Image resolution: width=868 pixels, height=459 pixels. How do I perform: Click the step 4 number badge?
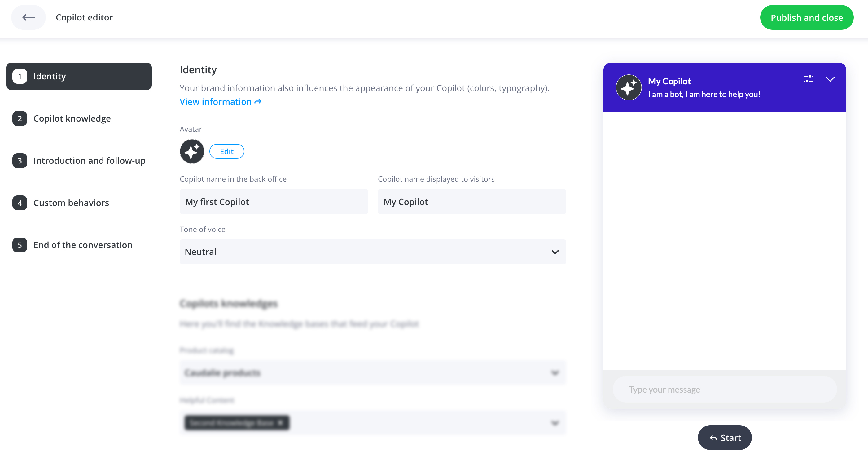[20, 203]
